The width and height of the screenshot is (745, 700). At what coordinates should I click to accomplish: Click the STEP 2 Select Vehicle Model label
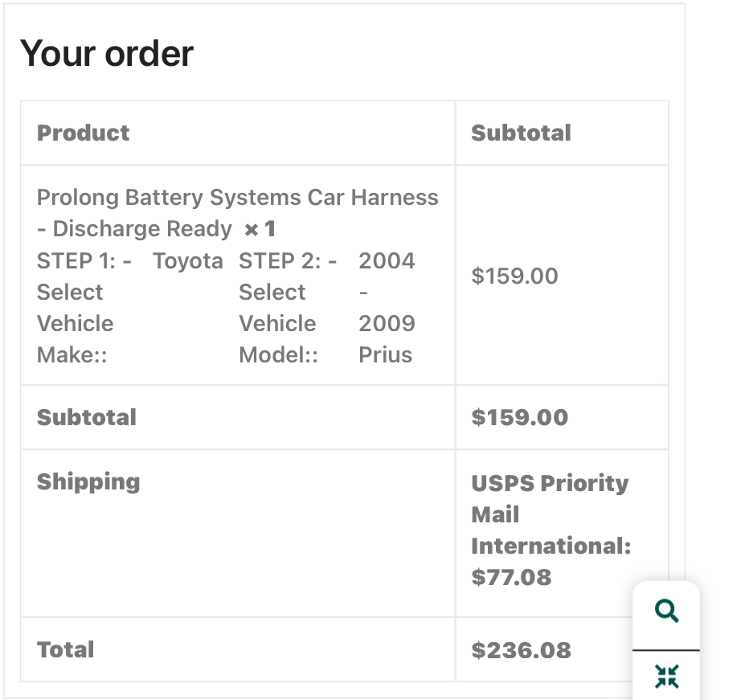288,308
